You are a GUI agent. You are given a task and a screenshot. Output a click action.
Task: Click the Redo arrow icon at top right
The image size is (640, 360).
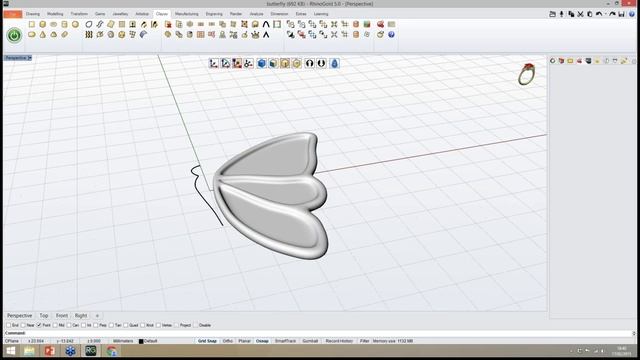pos(612,14)
